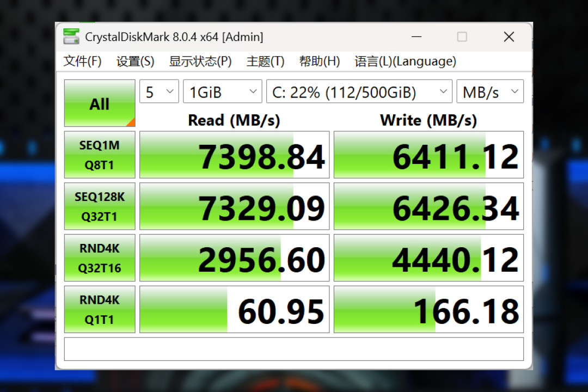
Task: Click the 166.18 write result
Action: 428,309
